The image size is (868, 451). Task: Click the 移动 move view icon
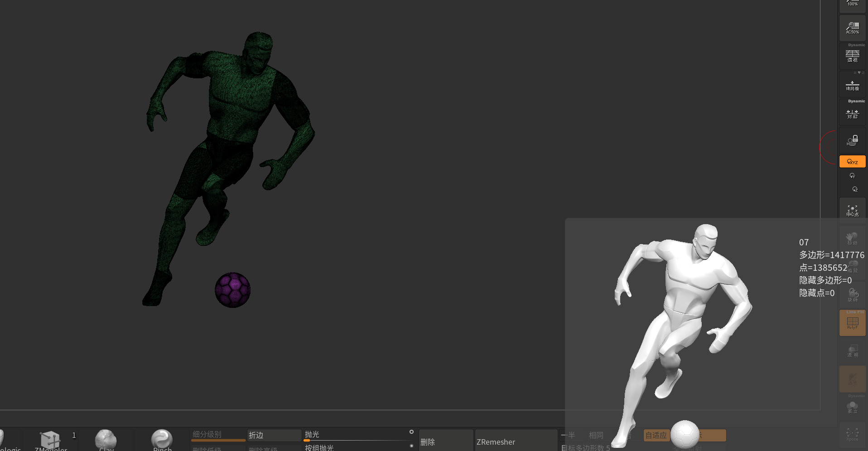pyautogui.click(x=853, y=239)
